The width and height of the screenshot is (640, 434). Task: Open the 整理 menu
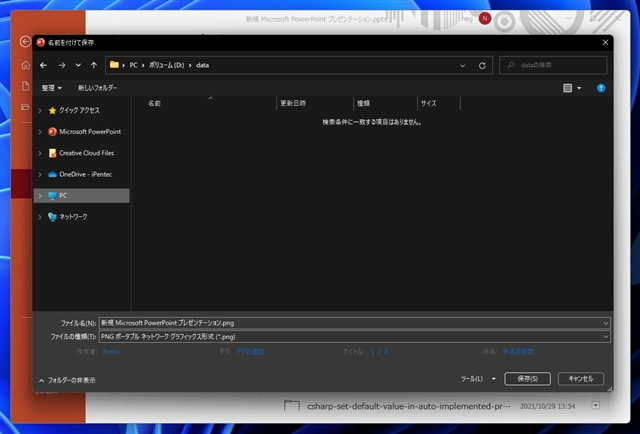[51, 88]
